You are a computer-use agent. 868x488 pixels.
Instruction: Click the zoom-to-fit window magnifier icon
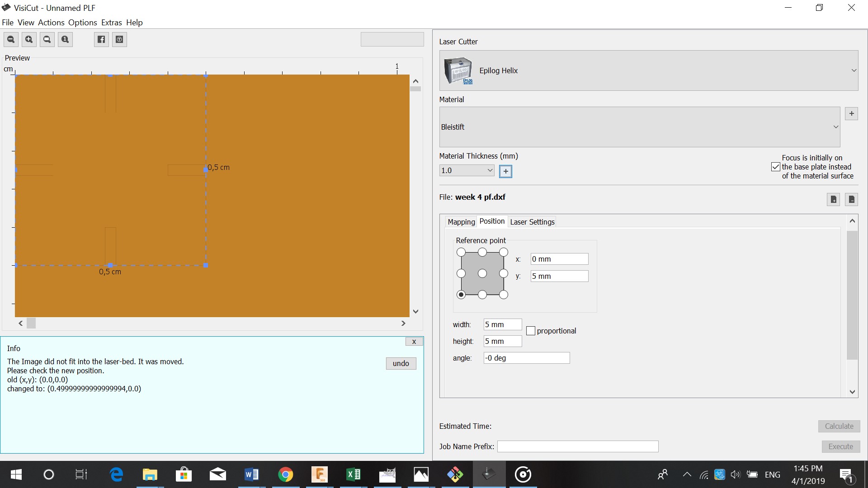47,40
